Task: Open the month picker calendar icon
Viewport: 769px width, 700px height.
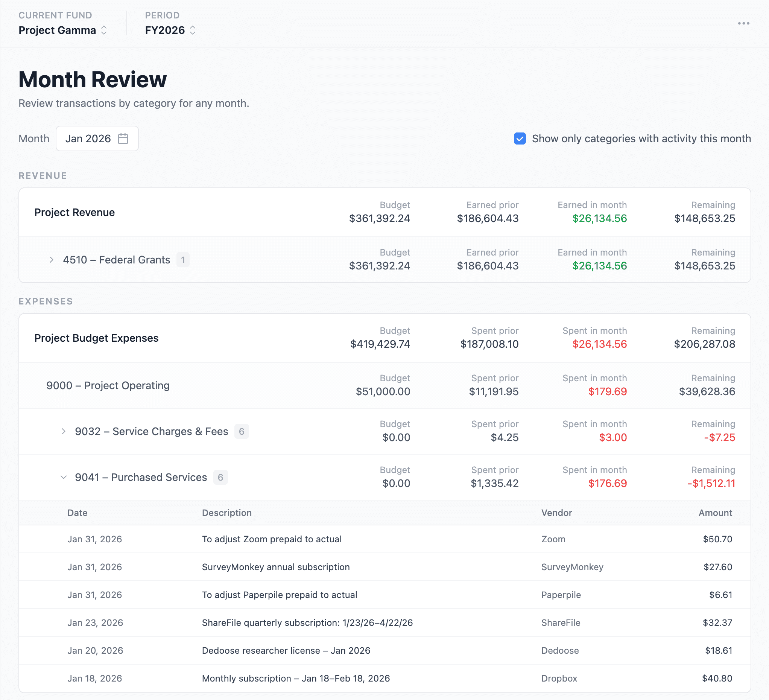Action: [123, 138]
